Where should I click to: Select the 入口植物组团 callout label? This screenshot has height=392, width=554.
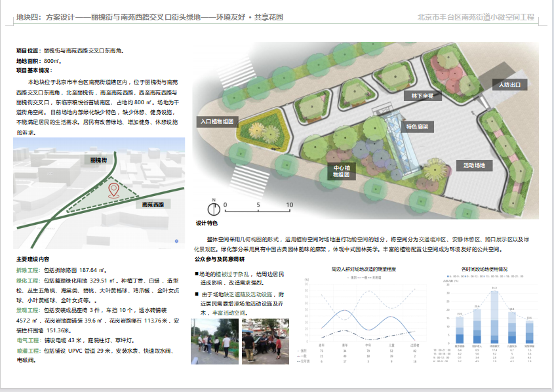click(217, 121)
